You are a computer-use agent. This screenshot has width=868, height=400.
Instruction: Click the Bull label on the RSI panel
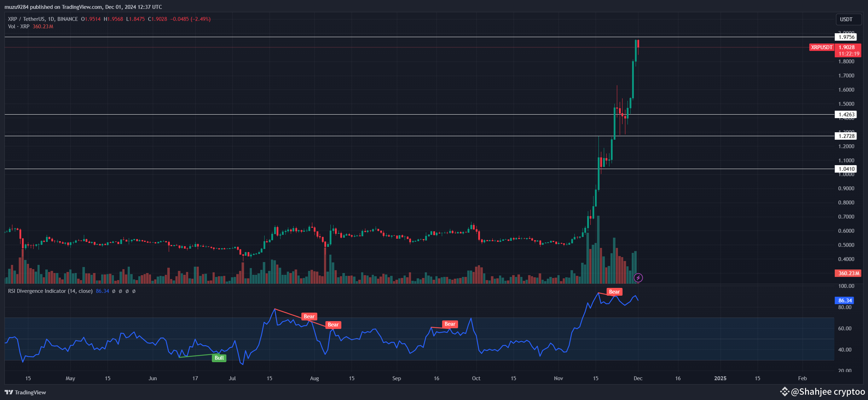point(219,358)
